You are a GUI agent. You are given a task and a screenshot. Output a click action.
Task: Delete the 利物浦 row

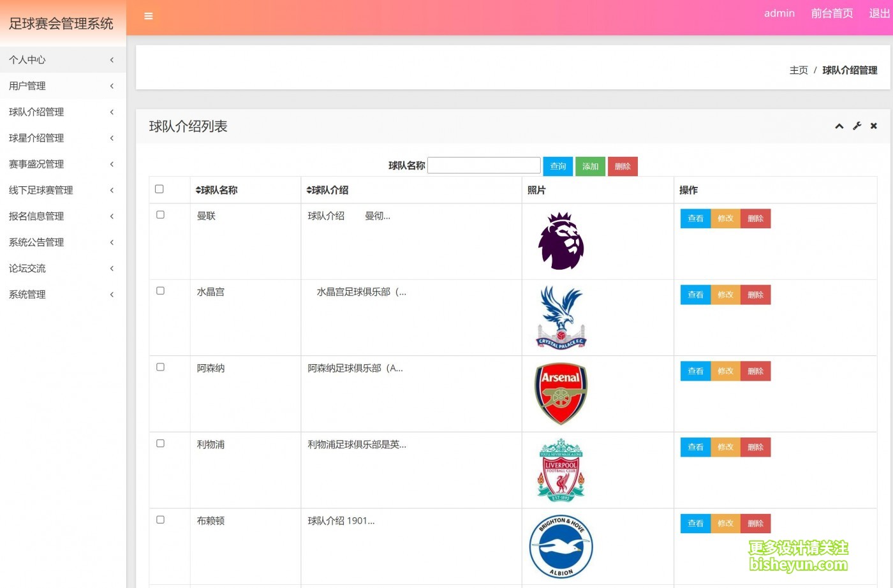[x=755, y=447]
